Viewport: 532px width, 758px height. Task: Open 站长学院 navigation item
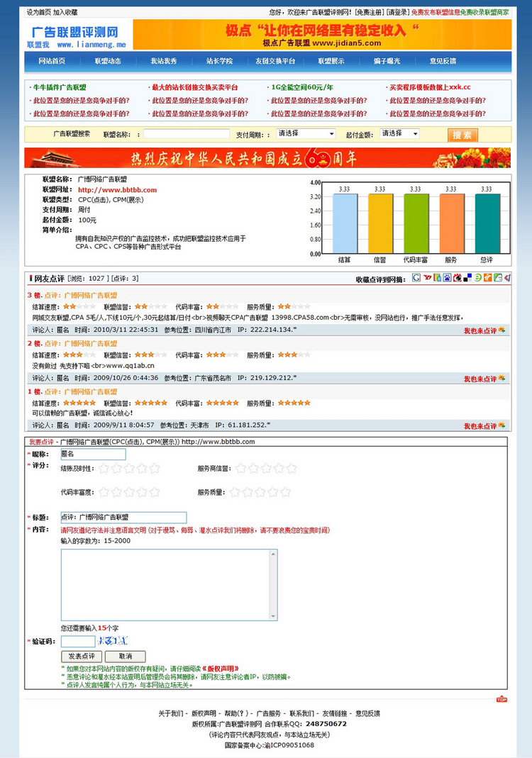219,61
